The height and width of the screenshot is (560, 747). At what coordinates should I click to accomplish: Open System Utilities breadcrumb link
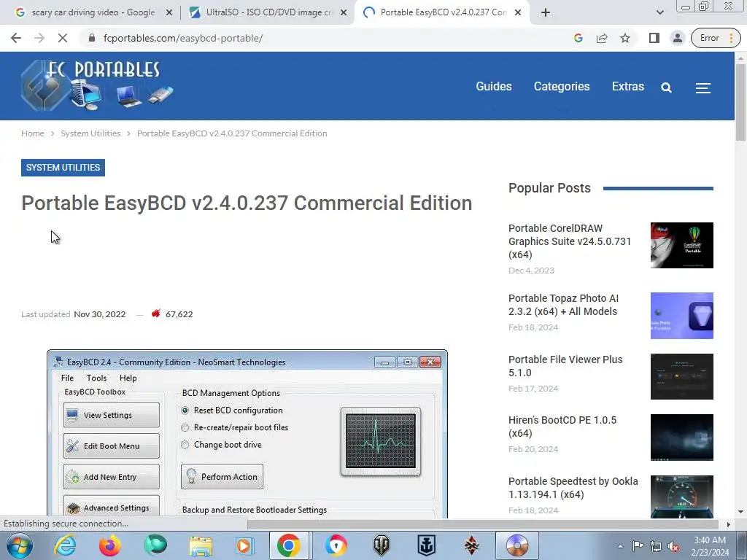point(90,133)
